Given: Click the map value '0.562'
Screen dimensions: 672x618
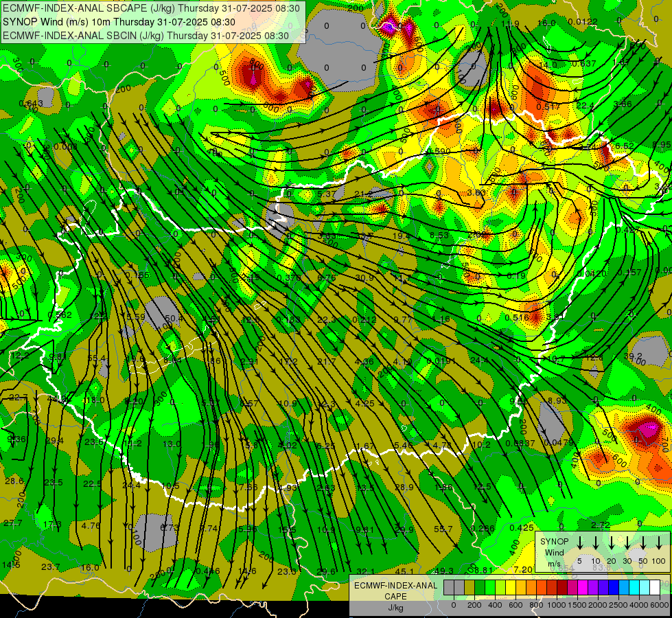Looking at the screenshot, I should click(x=60, y=315).
